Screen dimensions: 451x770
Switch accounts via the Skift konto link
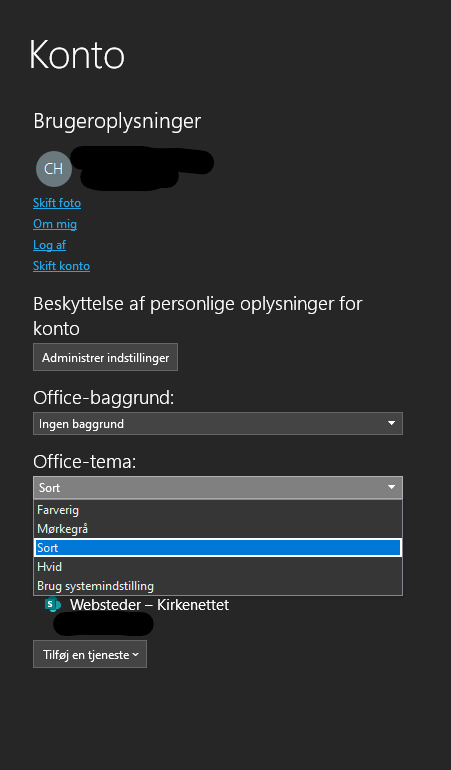click(61, 266)
